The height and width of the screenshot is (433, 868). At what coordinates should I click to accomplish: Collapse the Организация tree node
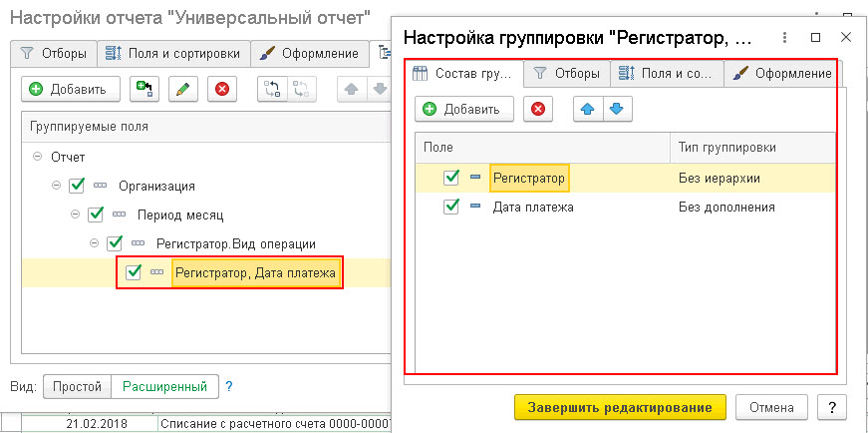57,186
